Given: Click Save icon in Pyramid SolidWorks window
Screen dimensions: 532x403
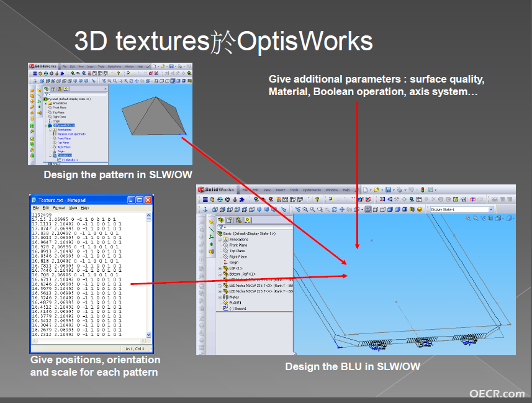Looking at the screenshot, I should point(171,66).
